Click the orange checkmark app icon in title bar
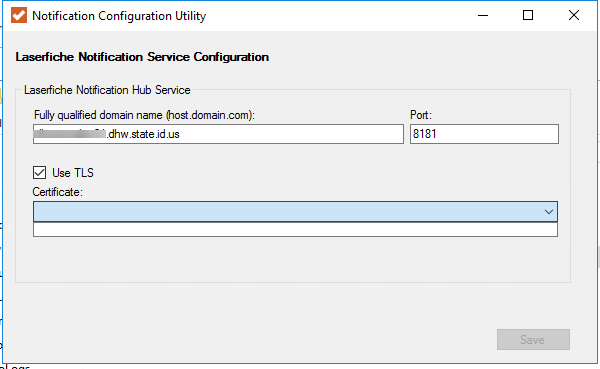The image size is (600, 369). click(19, 16)
